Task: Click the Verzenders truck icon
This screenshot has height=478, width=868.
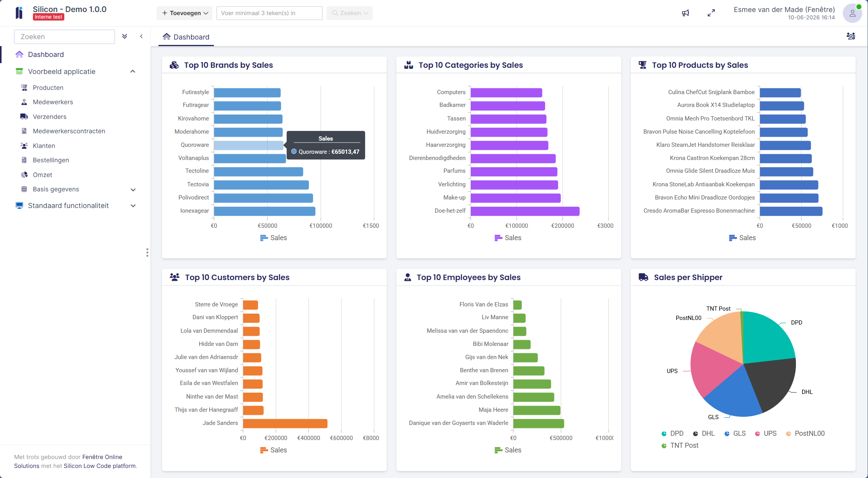Action: point(24,117)
